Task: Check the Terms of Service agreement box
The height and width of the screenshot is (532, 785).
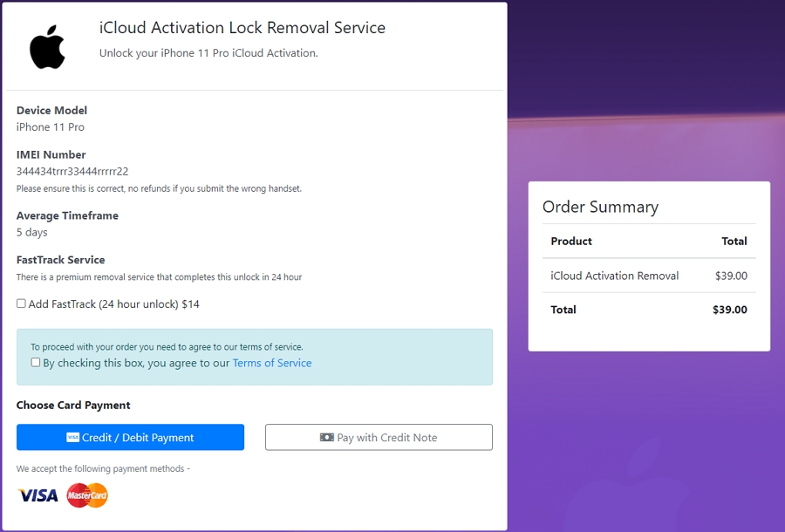Action: click(36, 362)
